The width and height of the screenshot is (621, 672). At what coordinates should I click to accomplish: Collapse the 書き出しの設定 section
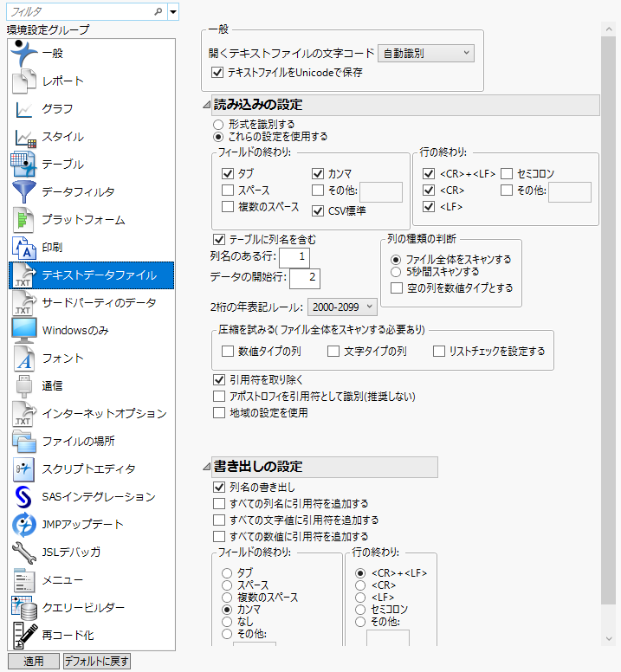pyautogui.click(x=207, y=467)
